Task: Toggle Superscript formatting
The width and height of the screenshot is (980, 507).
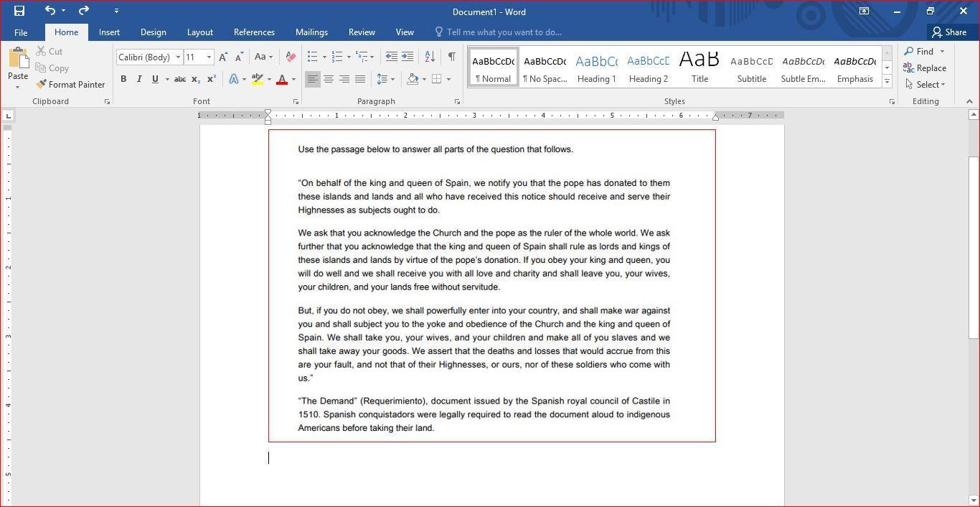Action: coord(211,79)
